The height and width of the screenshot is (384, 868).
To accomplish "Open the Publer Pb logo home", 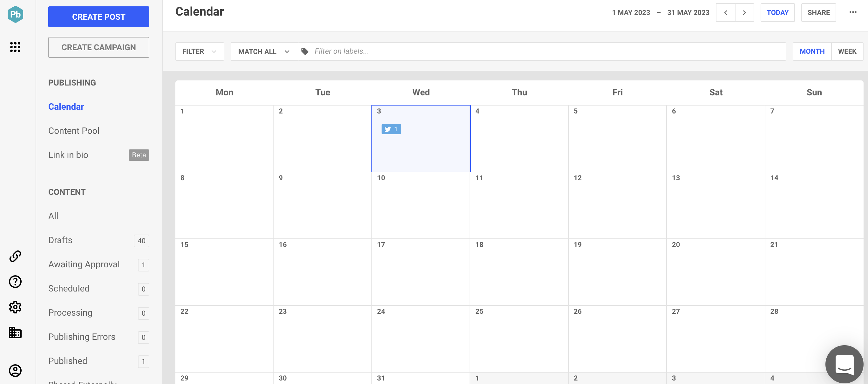I will click(16, 14).
